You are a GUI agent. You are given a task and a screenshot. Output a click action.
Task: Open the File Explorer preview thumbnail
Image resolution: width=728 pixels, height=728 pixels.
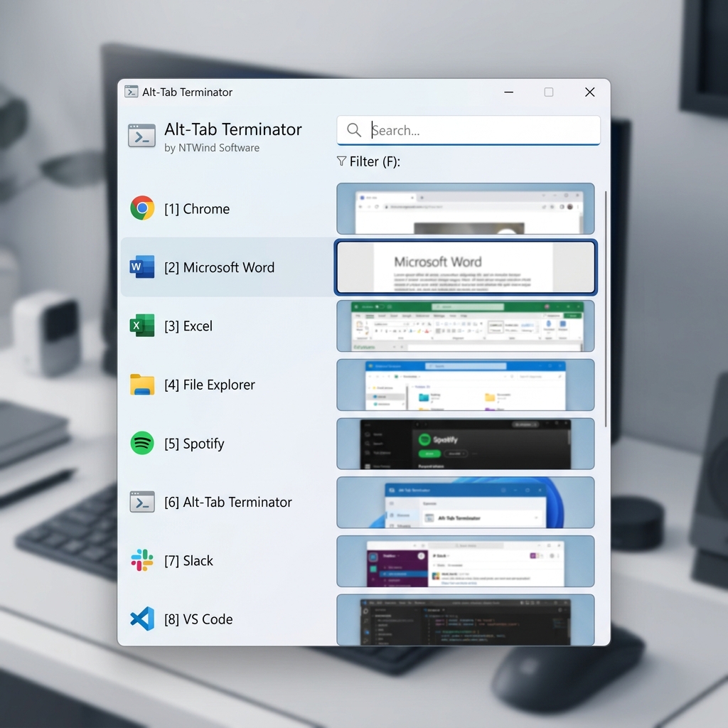point(465,385)
